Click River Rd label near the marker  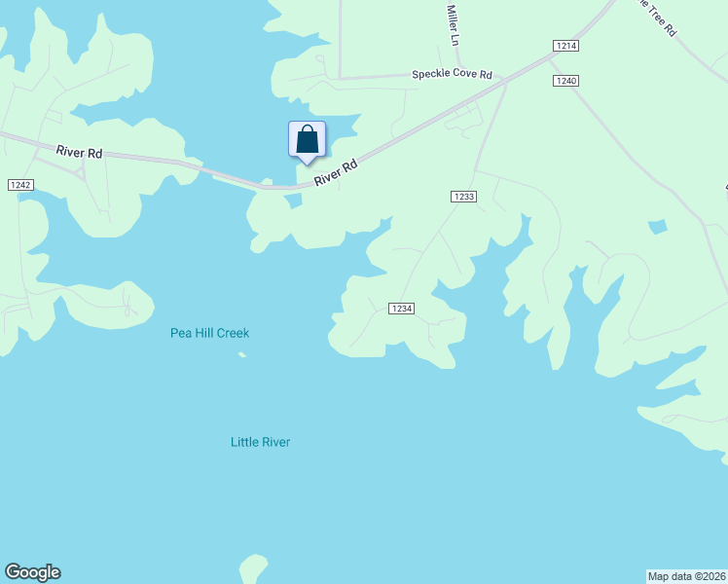pos(336,172)
